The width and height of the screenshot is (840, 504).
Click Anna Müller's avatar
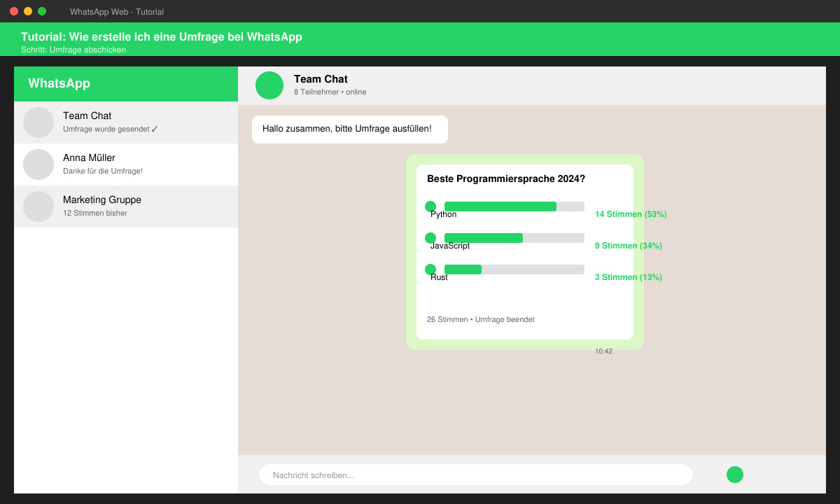pos(38,164)
